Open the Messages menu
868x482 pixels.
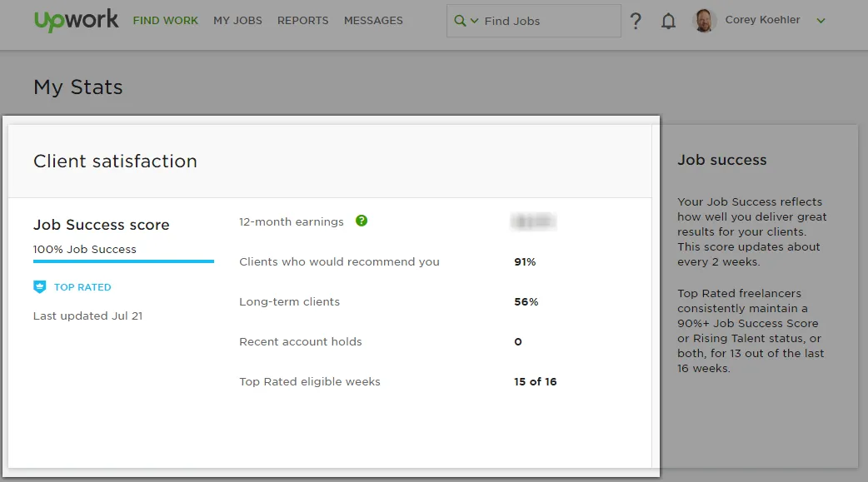(373, 21)
